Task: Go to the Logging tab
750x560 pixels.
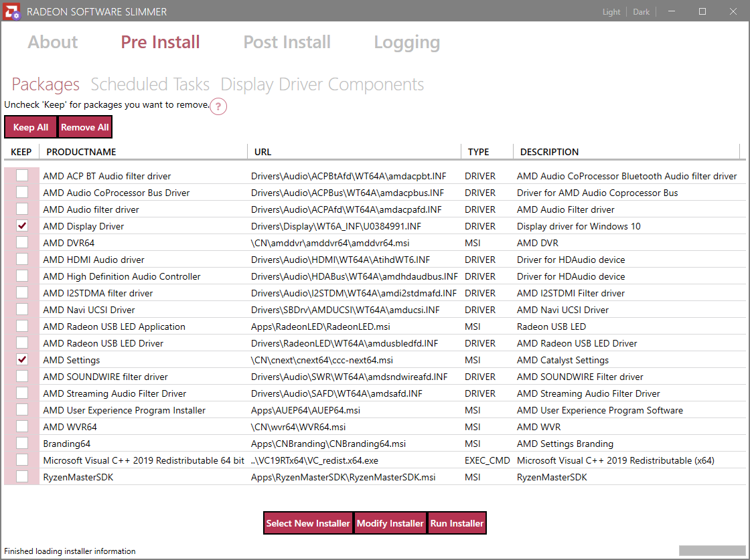Action: pos(407,42)
